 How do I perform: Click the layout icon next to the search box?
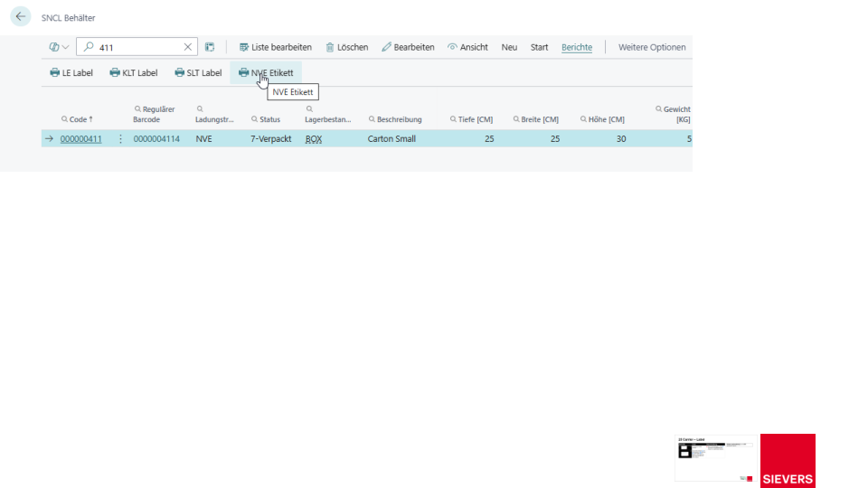click(210, 47)
